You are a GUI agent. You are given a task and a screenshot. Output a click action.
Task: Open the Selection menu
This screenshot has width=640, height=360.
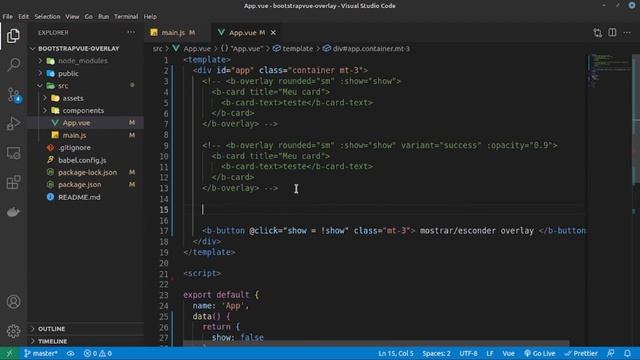pos(47,17)
